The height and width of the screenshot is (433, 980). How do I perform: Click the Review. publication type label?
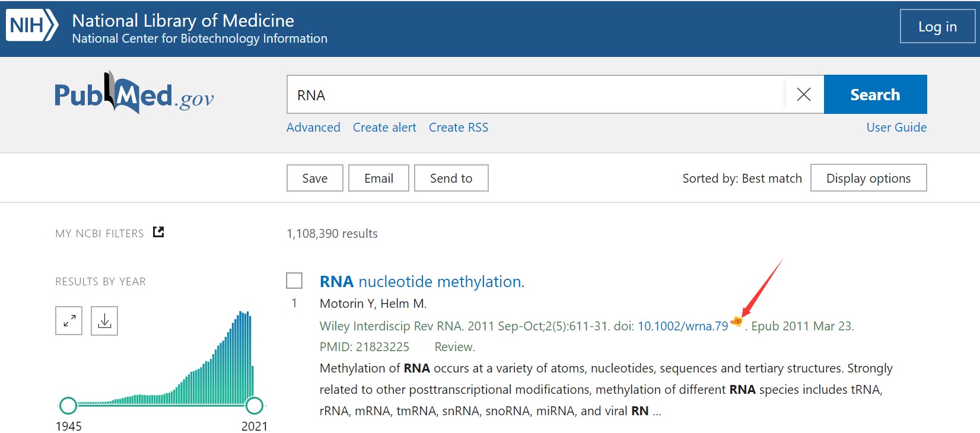[454, 347]
